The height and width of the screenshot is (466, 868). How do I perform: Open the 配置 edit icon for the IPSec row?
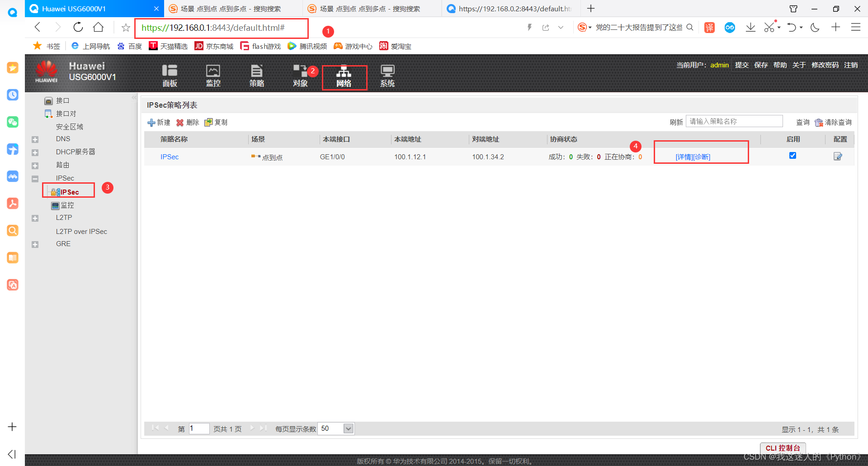click(x=838, y=156)
